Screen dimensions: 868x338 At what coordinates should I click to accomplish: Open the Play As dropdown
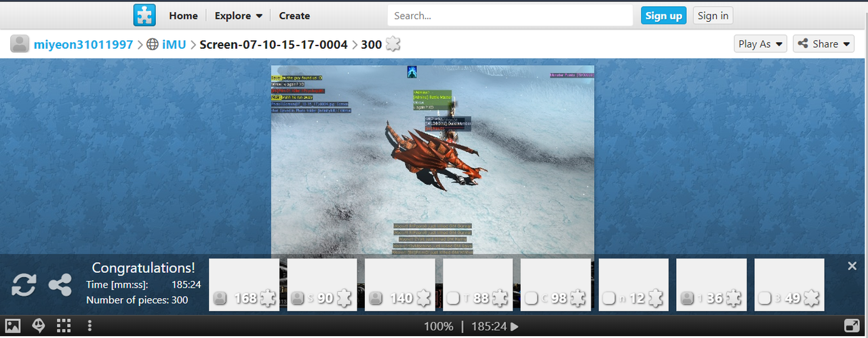pyautogui.click(x=760, y=43)
